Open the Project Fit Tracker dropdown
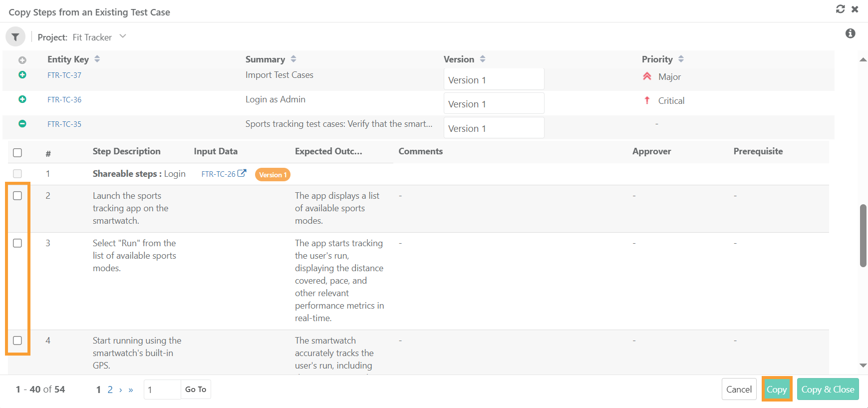 (x=123, y=36)
